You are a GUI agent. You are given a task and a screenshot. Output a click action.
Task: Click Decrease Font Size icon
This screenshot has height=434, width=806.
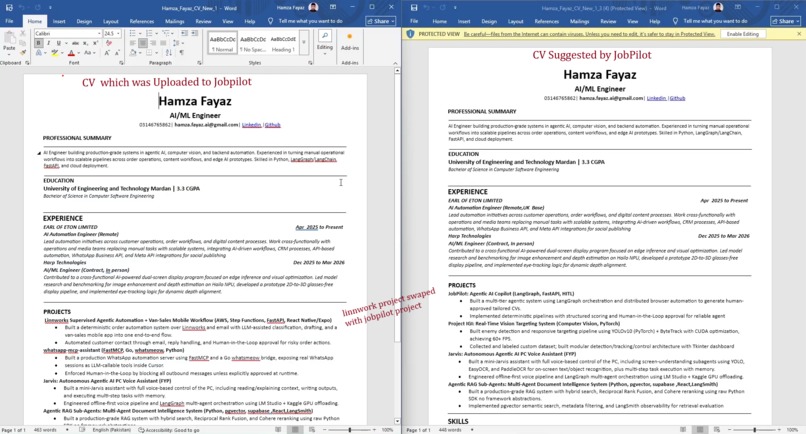click(x=117, y=53)
